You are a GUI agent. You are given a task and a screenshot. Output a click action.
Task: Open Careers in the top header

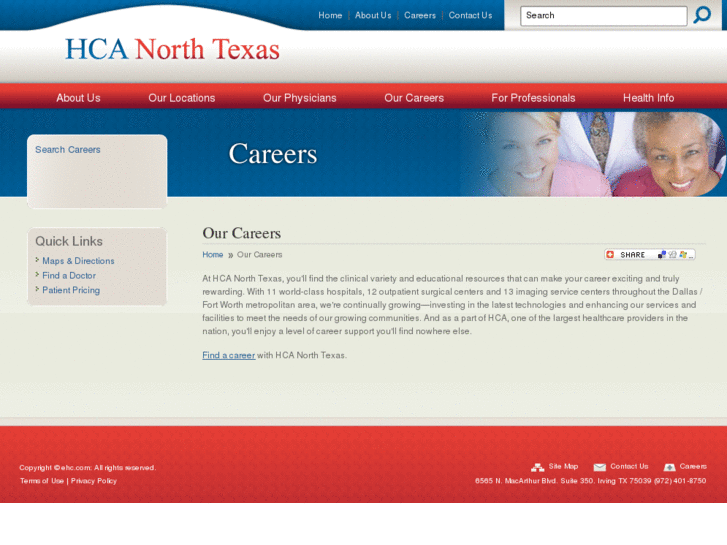pyautogui.click(x=420, y=15)
